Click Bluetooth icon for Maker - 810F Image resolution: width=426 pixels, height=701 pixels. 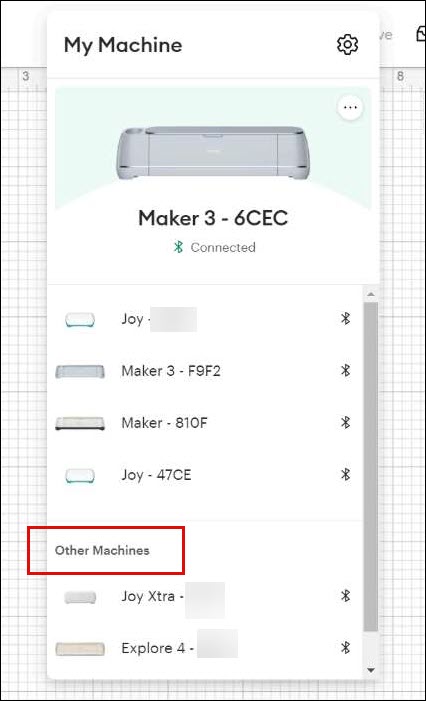click(345, 422)
